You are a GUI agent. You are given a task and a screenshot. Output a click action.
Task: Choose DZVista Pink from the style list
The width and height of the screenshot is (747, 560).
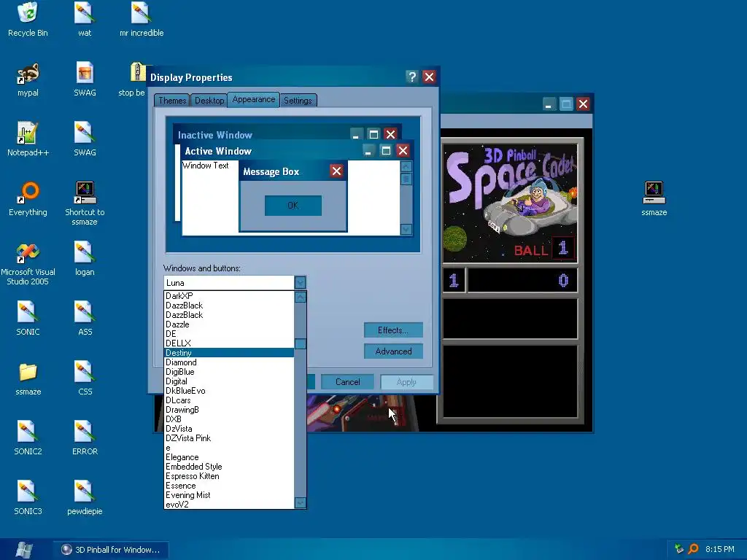[228, 438]
